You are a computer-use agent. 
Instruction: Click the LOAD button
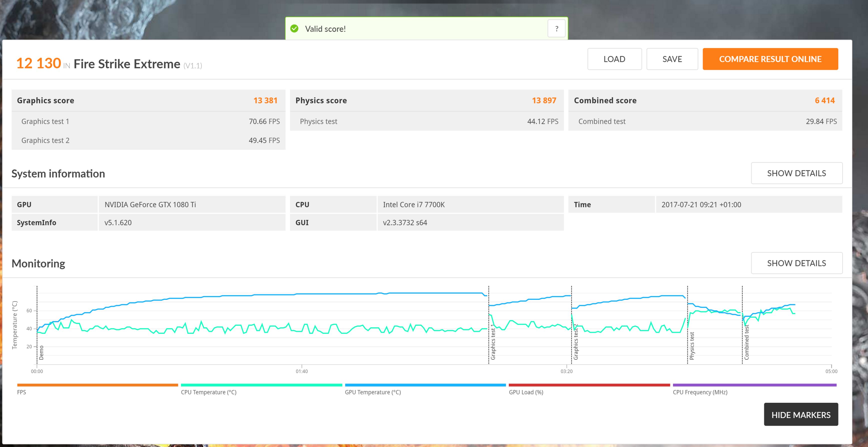(x=614, y=59)
